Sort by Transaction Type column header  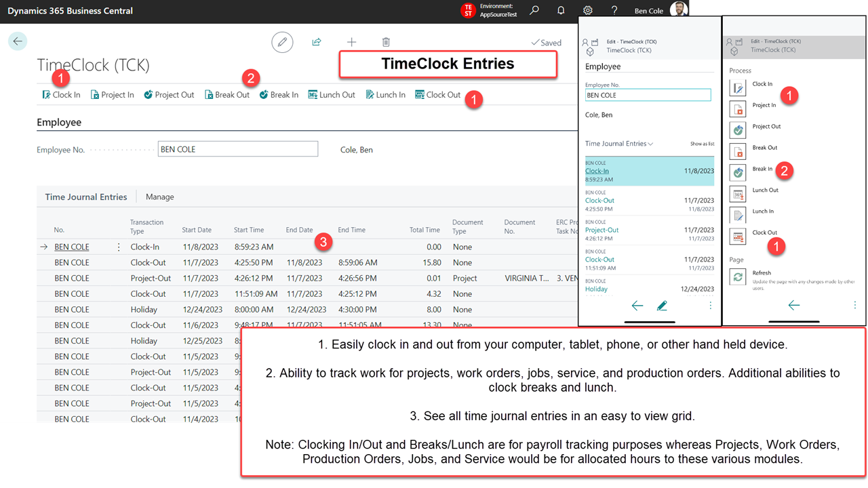coord(146,226)
